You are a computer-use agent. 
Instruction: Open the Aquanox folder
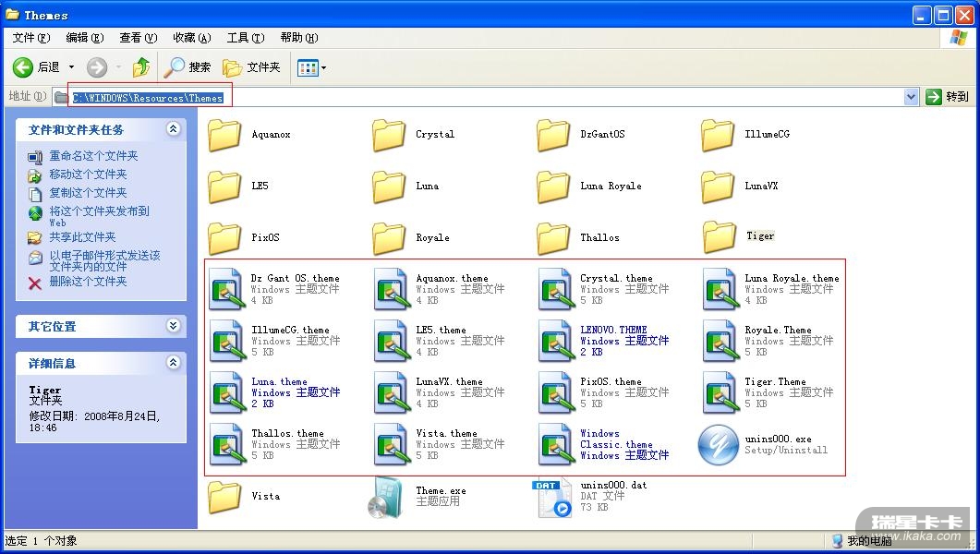tap(248, 135)
